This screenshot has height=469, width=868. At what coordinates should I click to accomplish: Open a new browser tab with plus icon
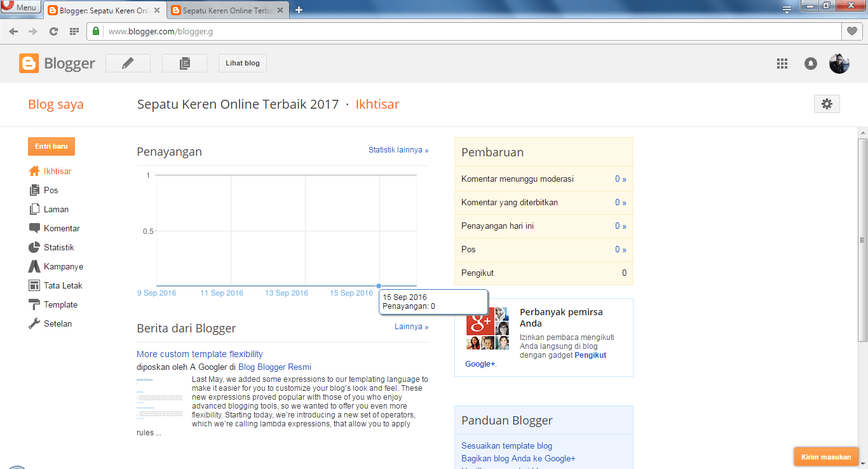(299, 10)
